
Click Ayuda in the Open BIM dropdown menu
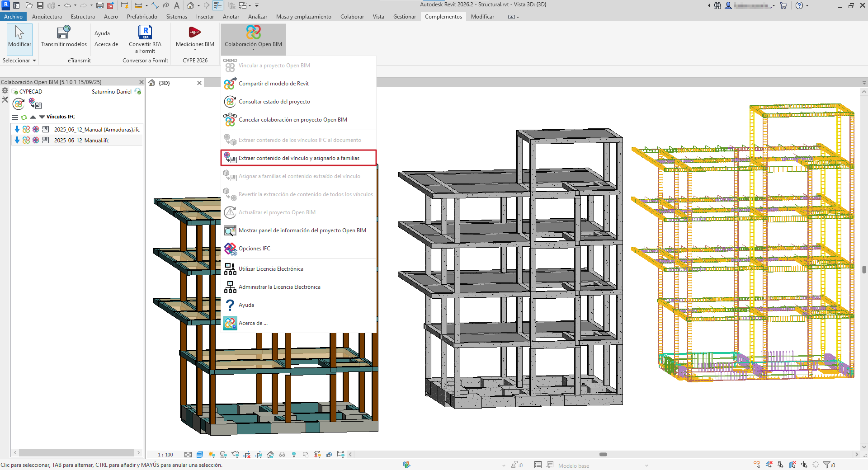(x=298, y=305)
